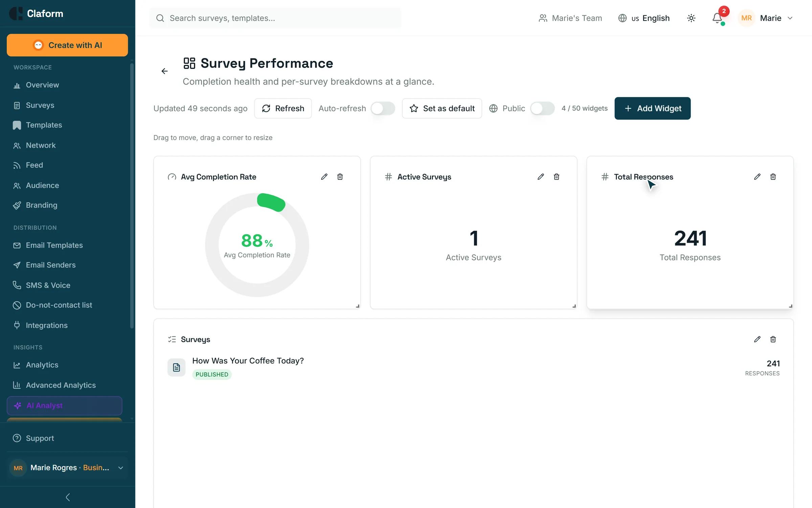
Task: Focus the Search surveys, templates field
Action: pos(275,18)
